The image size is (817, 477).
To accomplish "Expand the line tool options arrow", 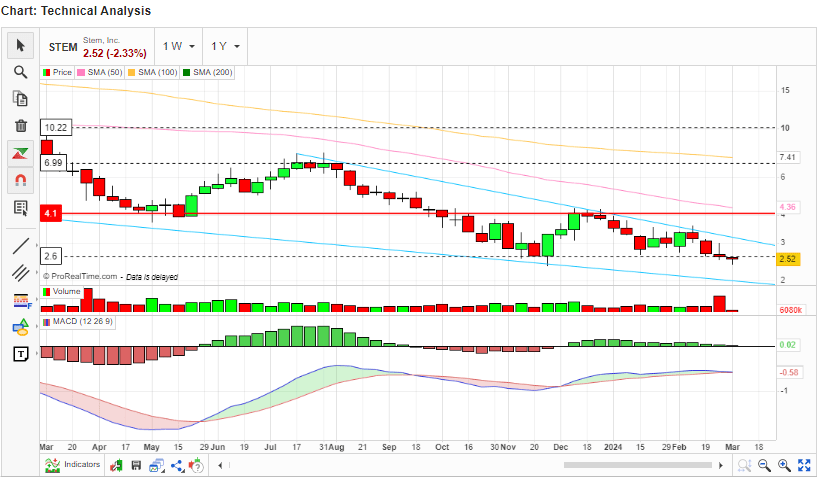I will [36, 244].
